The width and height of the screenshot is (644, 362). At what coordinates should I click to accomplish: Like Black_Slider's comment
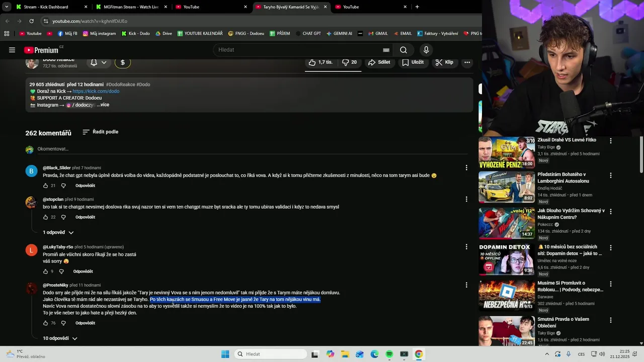pos(45,186)
